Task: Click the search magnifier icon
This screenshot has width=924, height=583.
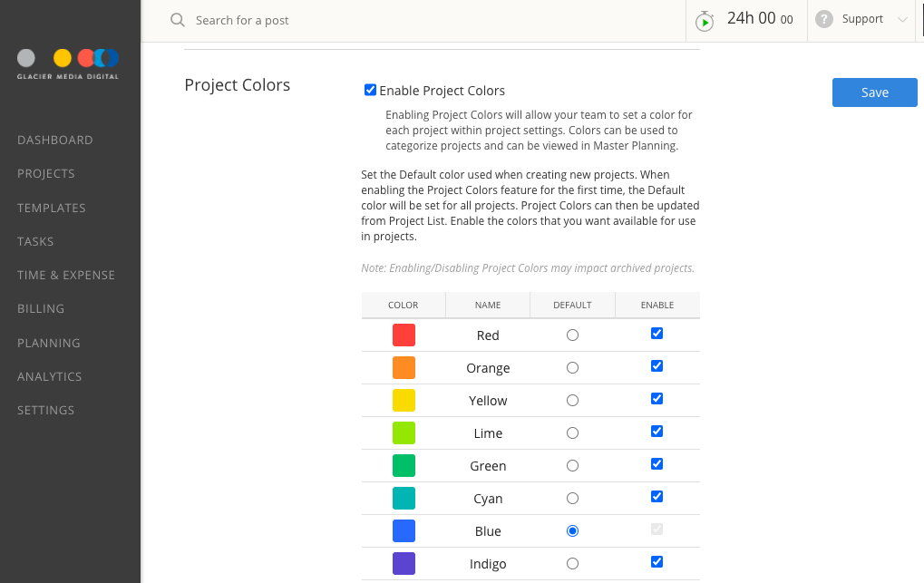Action: [x=178, y=20]
